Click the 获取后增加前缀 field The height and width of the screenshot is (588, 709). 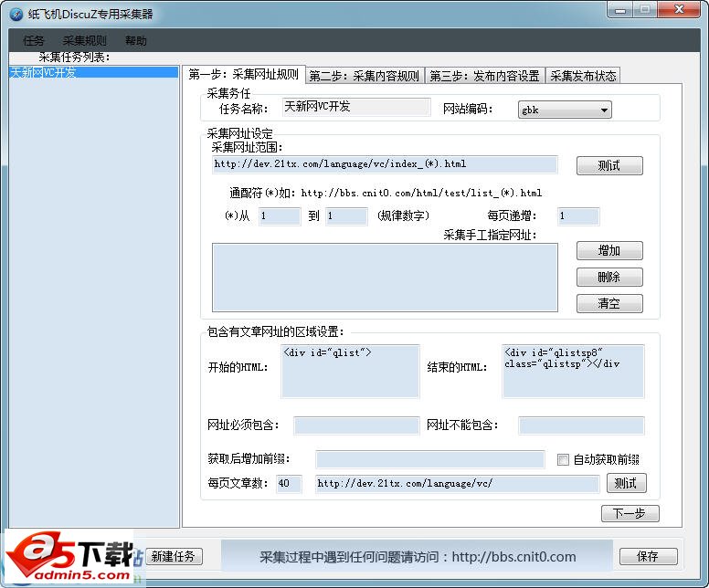pyautogui.click(x=430, y=459)
